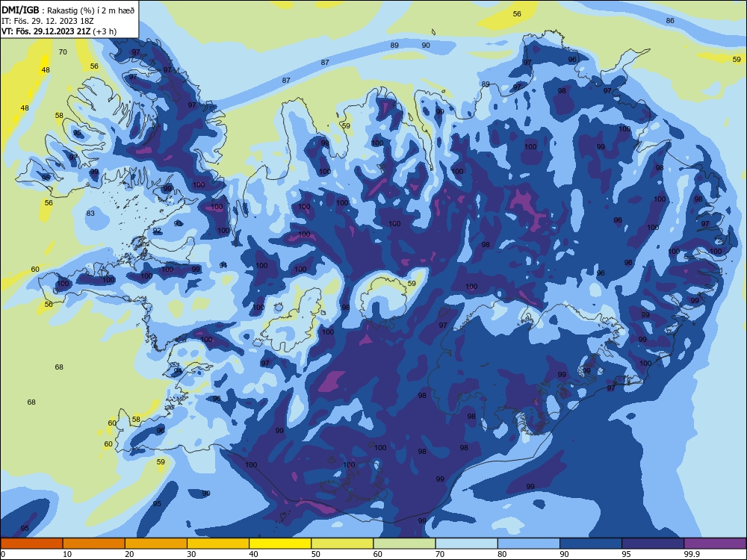Click the bright yellow 40–50 legend swatch
This screenshot has height=560, width=747.
[x=280, y=544]
